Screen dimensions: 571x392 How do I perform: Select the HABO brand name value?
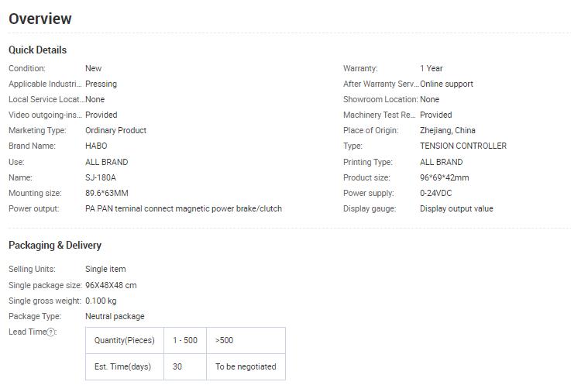click(x=96, y=146)
